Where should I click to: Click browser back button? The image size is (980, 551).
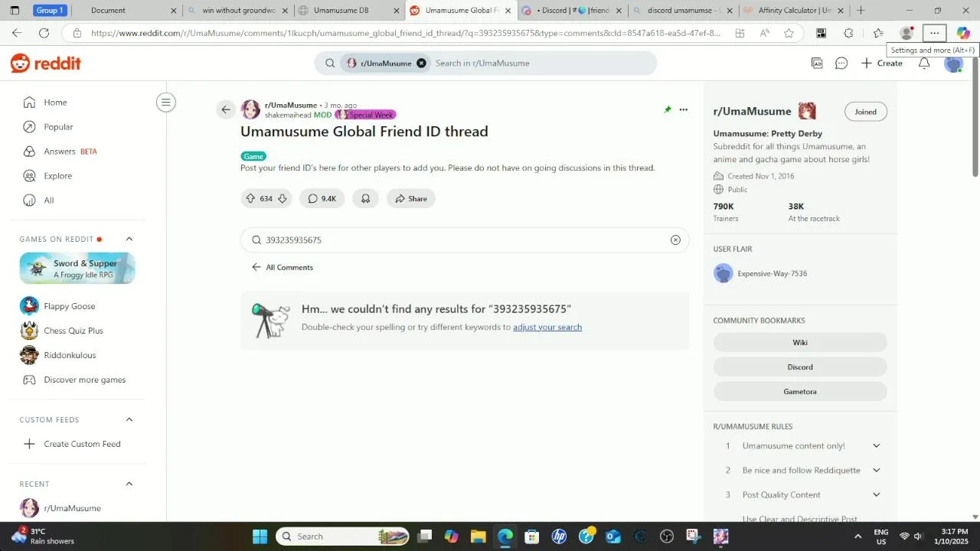17,34
